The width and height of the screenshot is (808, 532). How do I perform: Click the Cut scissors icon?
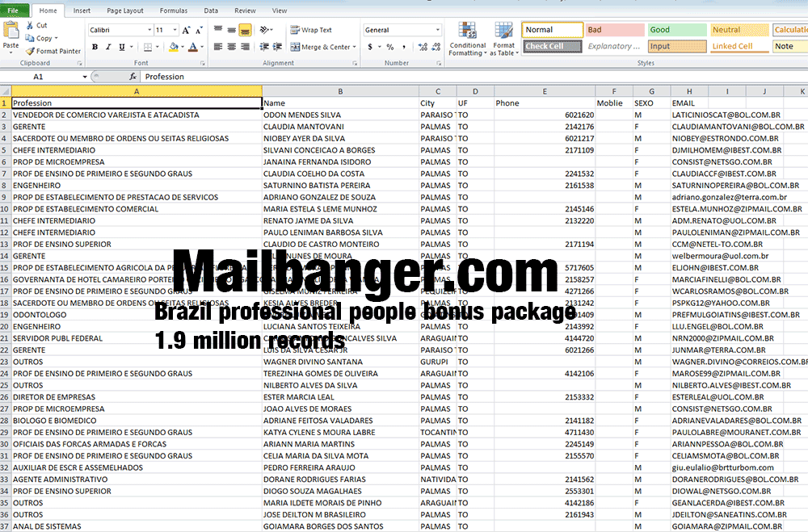point(30,25)
